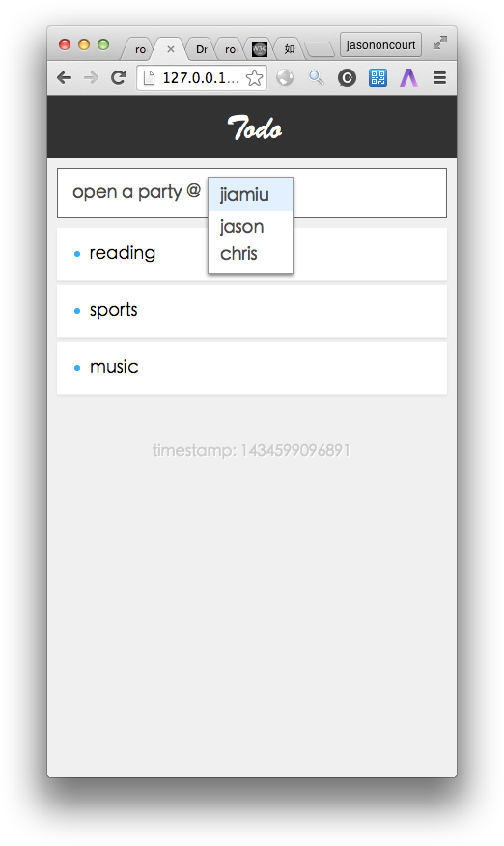Close the active browser tab

[171, 49]
